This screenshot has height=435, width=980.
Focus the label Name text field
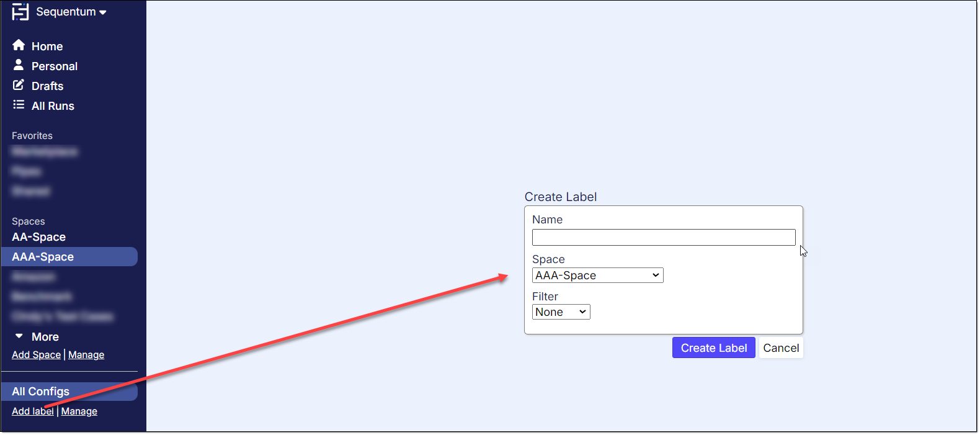[664, 238]
